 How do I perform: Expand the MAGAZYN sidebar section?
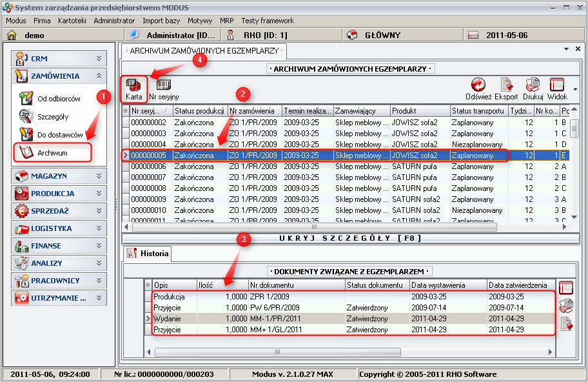58,176
